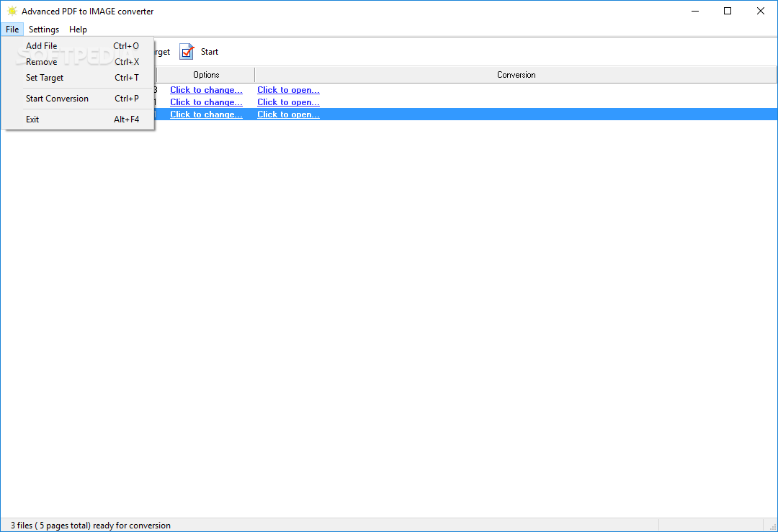Image resolution: width=778 pixels, height=532 pixels.
Task: Choose Add File from the menu
Action: [x=78, y=45]
